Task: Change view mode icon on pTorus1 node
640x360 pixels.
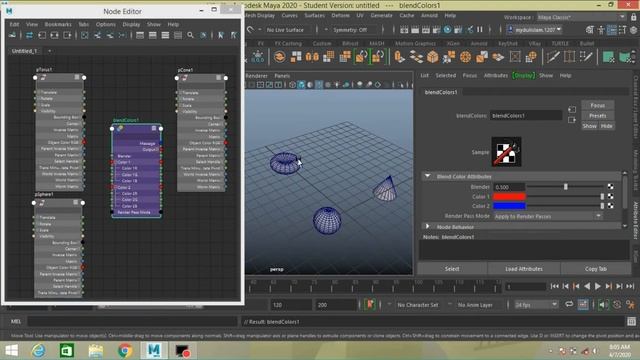Action: click(x=77, y=77)
